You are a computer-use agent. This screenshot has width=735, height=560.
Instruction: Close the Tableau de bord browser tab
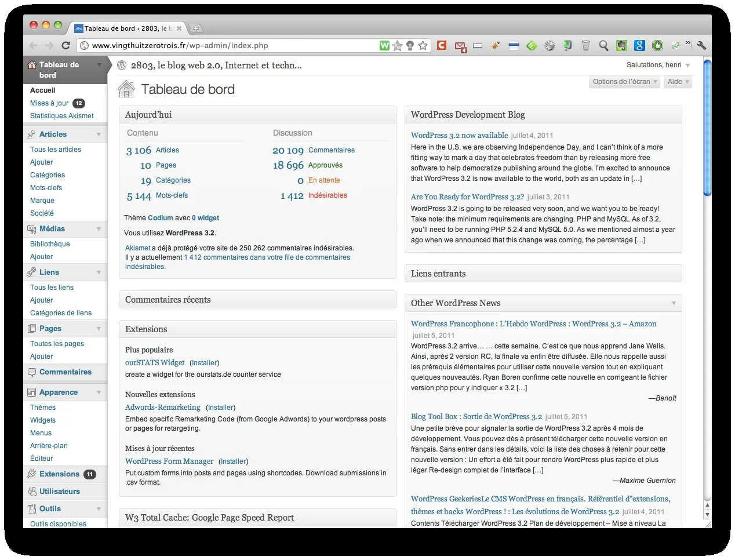tap(179, 28)
